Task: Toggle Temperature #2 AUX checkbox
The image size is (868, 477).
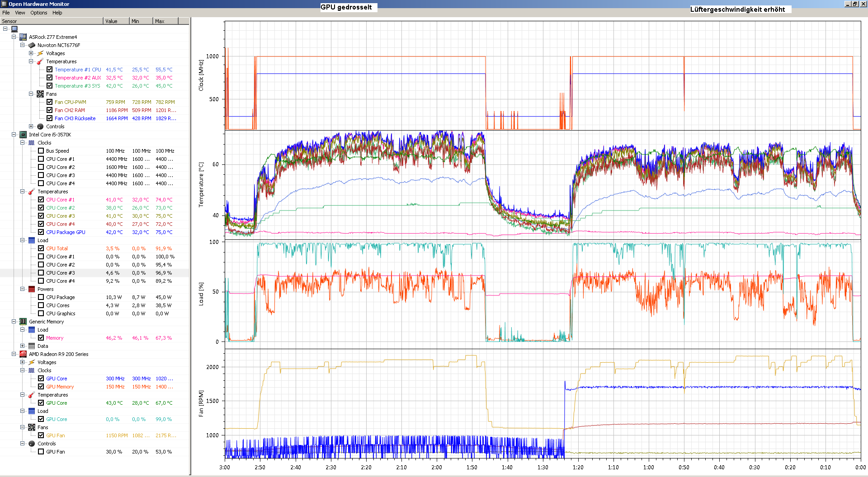Action: tap(50, 78)
